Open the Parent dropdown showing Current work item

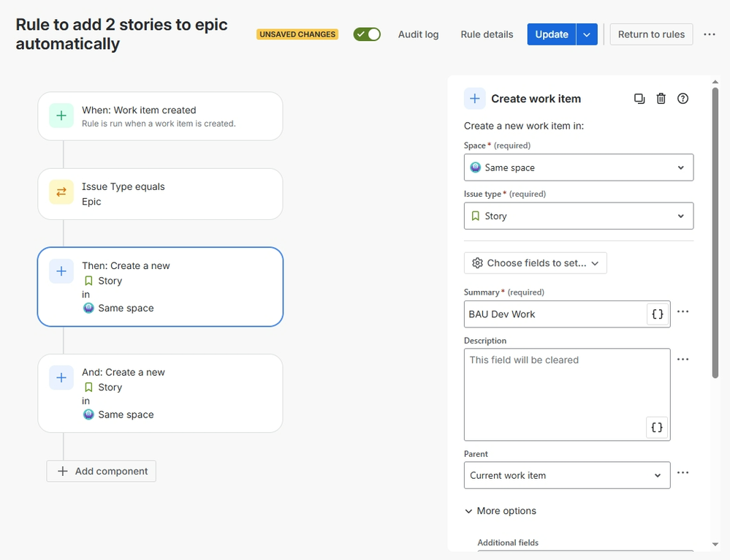tap(566, 475)
